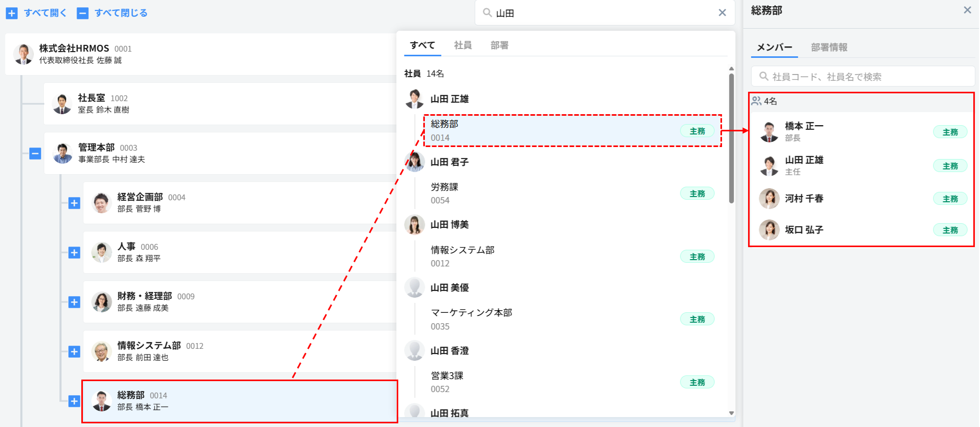Screen dimensions: 980x427
Task: Close the 総務部 side panel
Action: click(967, 10)
